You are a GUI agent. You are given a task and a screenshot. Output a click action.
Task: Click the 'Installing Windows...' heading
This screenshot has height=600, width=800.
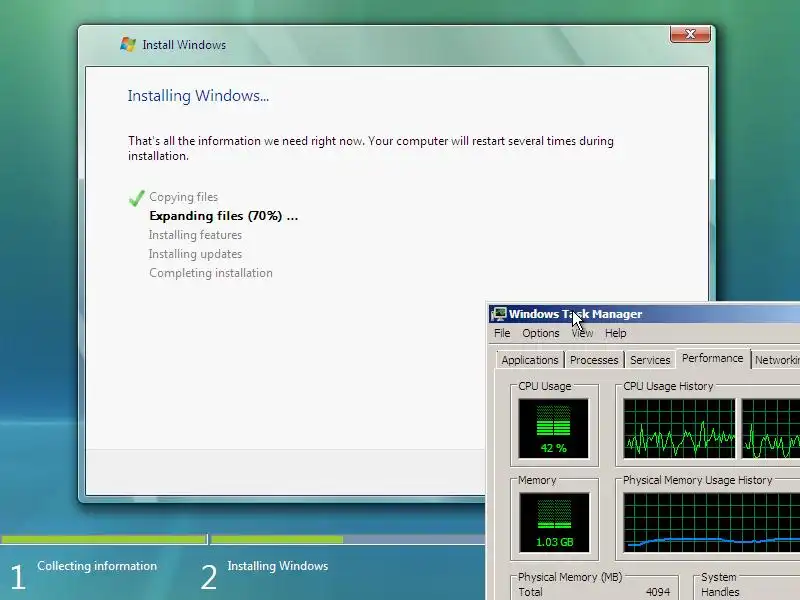click(x=198, y=96)
